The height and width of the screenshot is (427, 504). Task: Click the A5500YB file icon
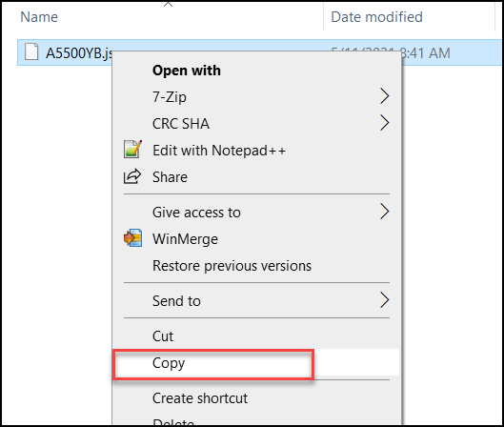(x=31, y=51)
